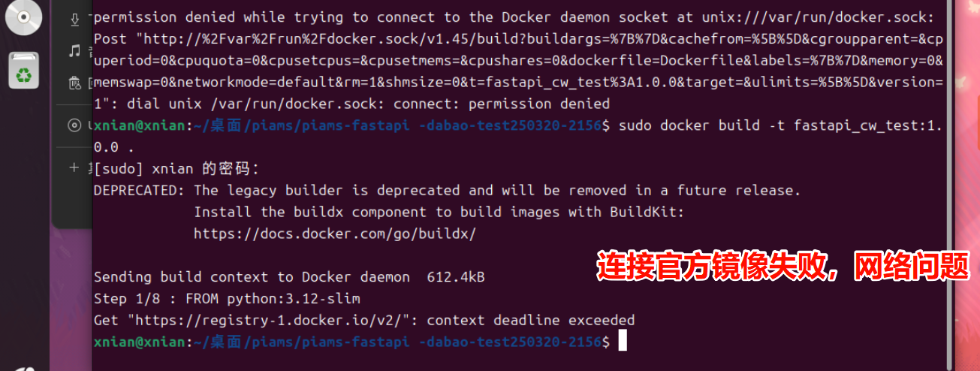980x371 pixels.
Task: Click the "Step 1/8 : FROM python:3.12-slim" line
Action: 227,299
